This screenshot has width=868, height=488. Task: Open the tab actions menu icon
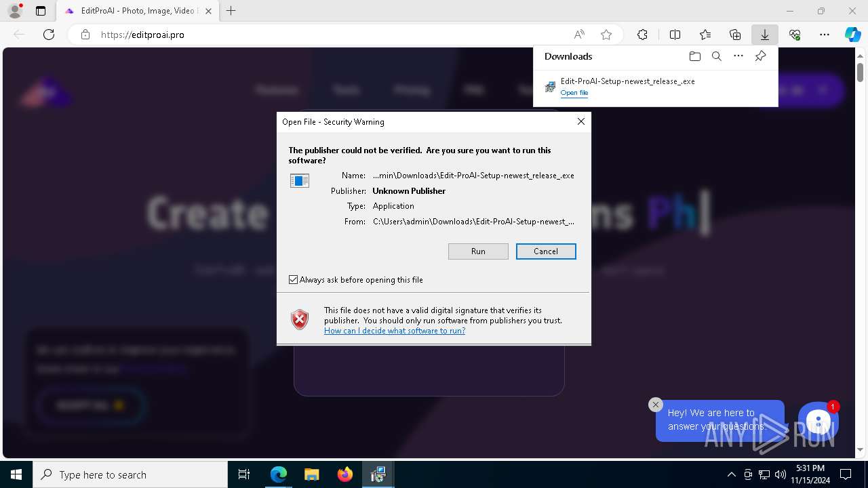click(x=41, y=11)
